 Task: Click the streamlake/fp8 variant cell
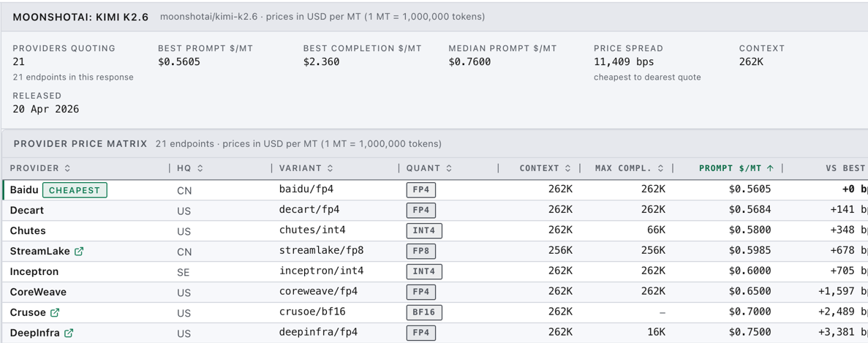pyautogui.click(x=321, y=251)
